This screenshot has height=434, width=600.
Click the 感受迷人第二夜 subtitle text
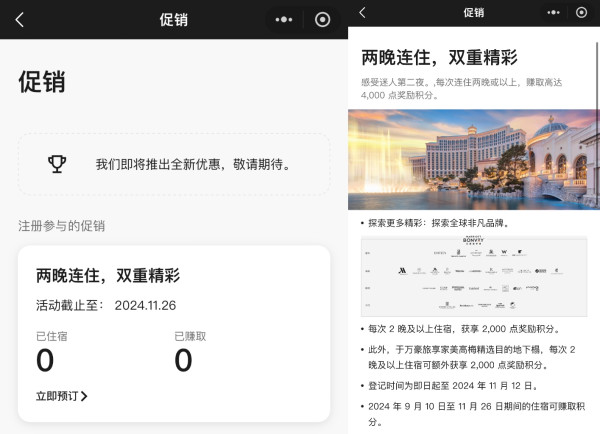461,88
